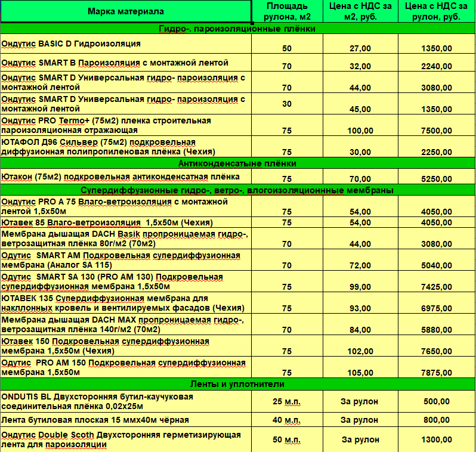Click roll price 5880,00
This screenshot has height=452, width=476.
(x=437, y=330)
